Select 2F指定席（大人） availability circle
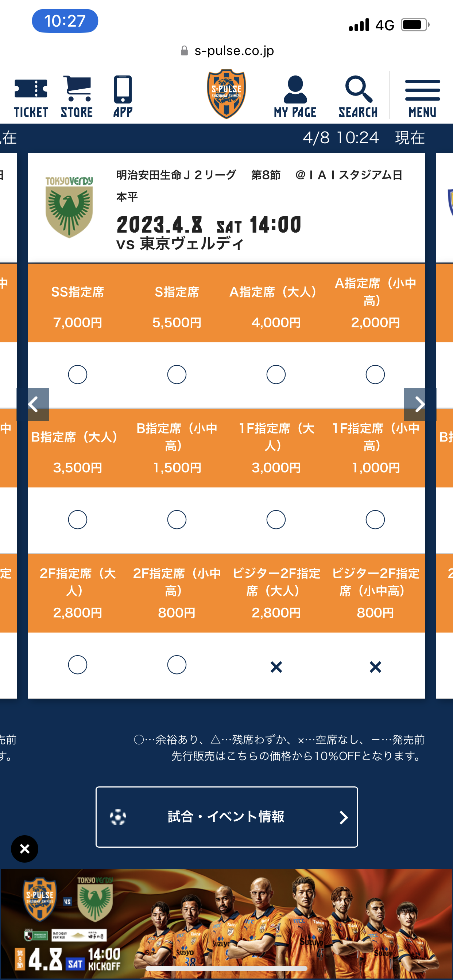Viewport: 453px width, 980px height. [78, 665]
